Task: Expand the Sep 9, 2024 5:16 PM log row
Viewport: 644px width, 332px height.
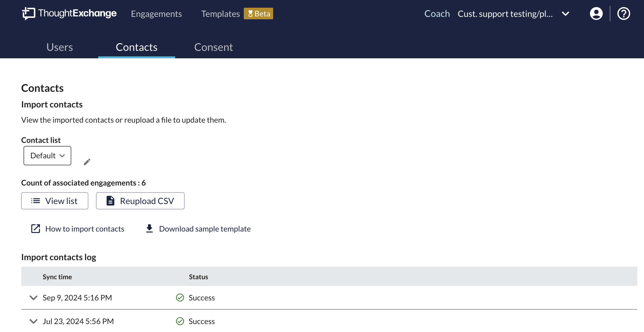Action: [33, 298]
